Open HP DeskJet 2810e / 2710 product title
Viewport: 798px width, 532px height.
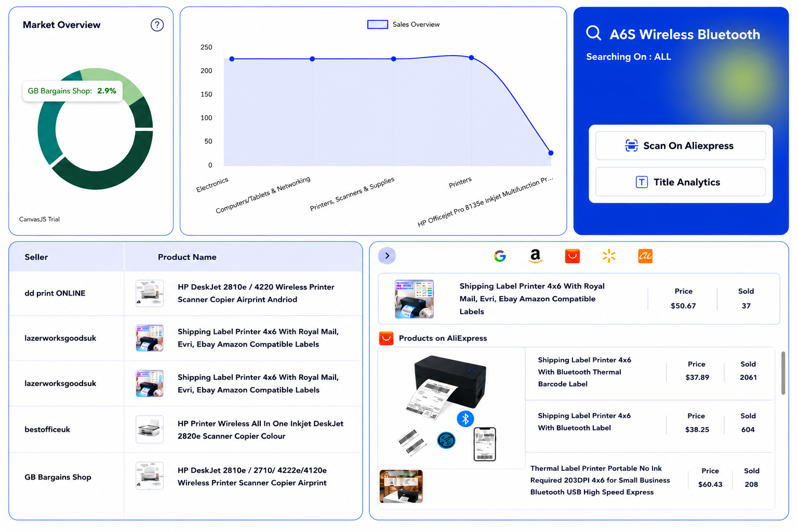(x=252, y=476)
